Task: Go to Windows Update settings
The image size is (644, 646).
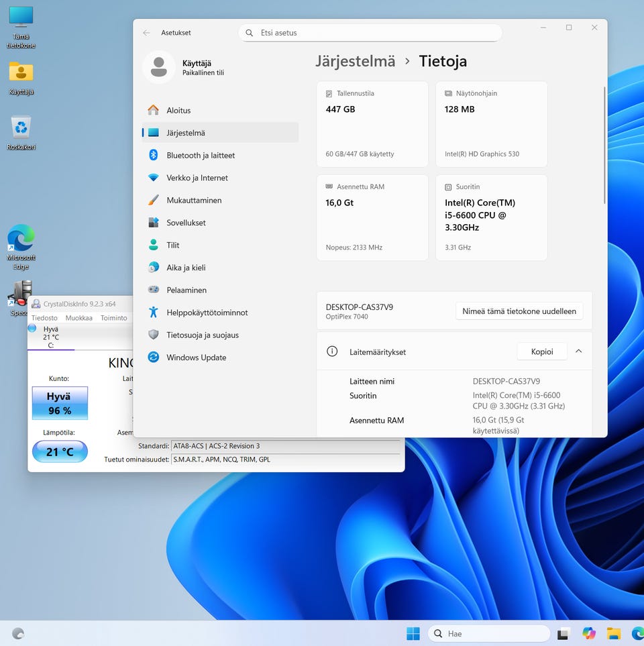Action: pos(196,358)
